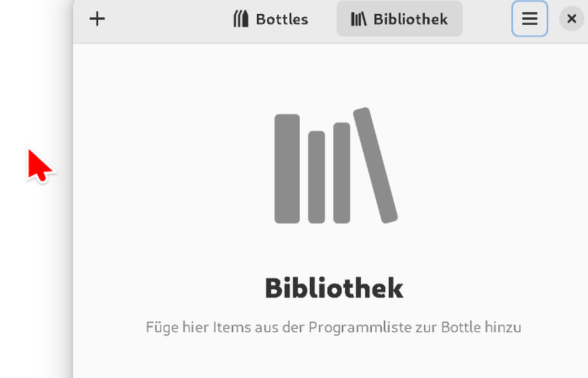
Task: Click empty header bar between plus and Bottles
Action: (x=169, y=19)
